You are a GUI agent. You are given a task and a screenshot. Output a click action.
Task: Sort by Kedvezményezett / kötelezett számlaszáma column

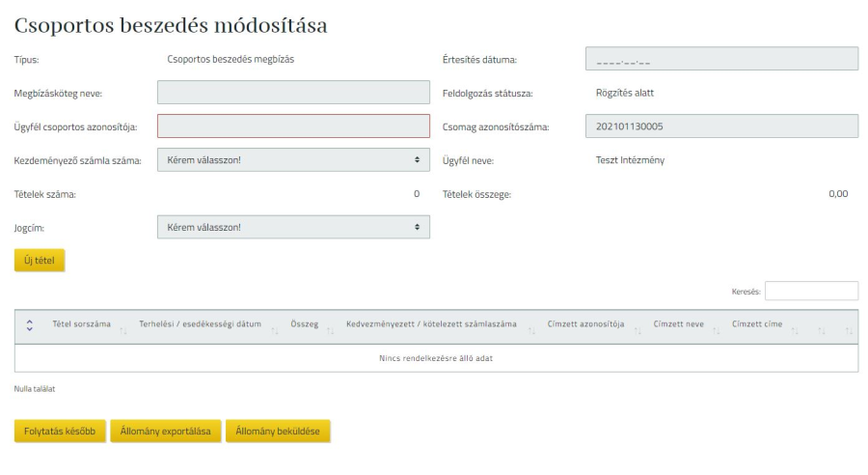[431, 322]
